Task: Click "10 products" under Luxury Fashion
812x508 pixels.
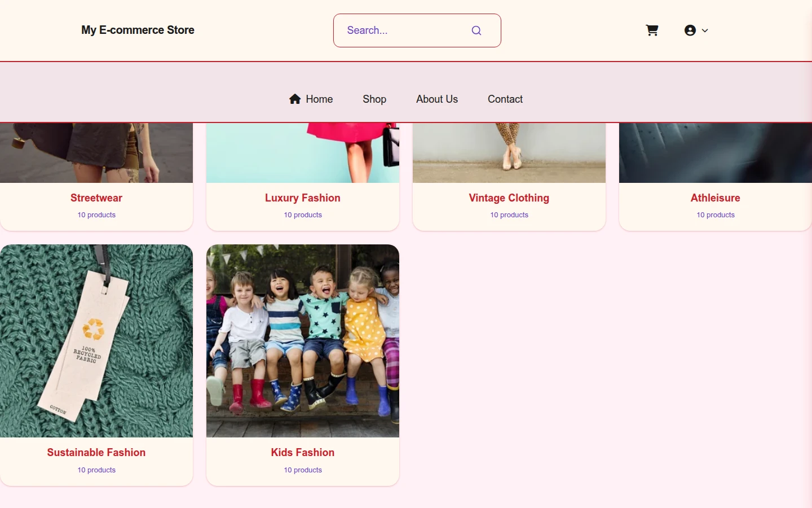Action: pos(303,215)
